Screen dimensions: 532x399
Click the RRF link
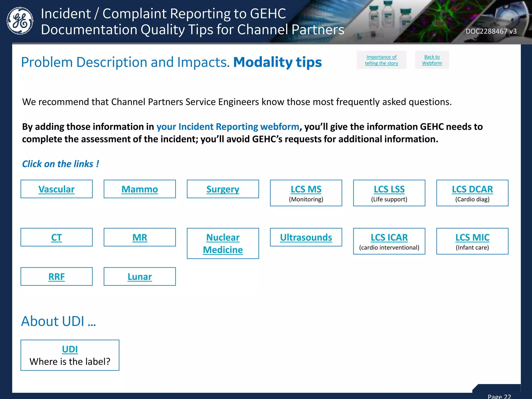click(x=56, y=277)
